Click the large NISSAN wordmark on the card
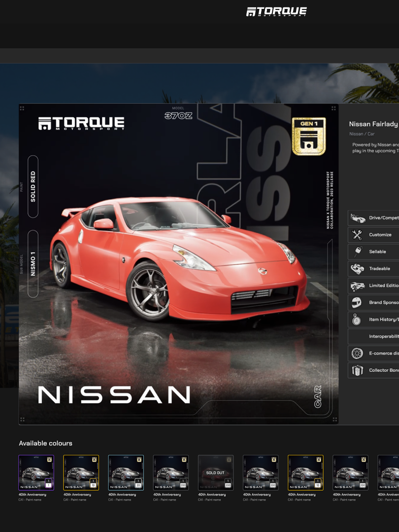The height and width of the screenshot is (532, 399). point(114,395)
